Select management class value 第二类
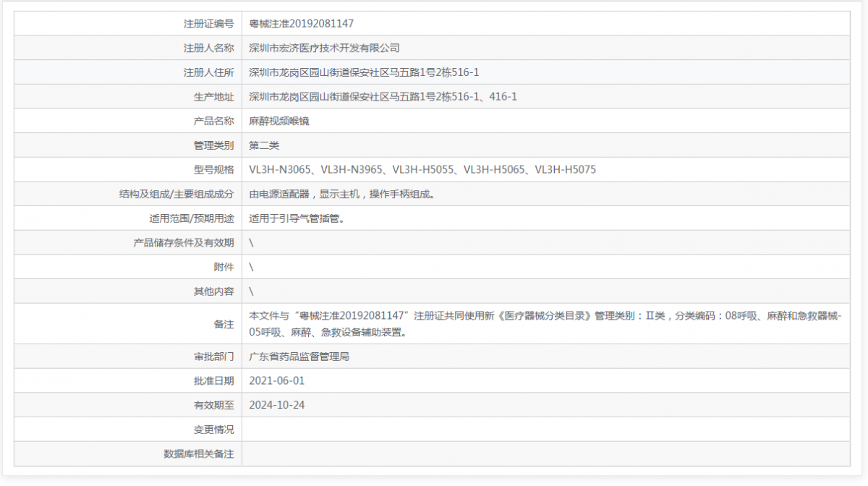 click(264, 145)
